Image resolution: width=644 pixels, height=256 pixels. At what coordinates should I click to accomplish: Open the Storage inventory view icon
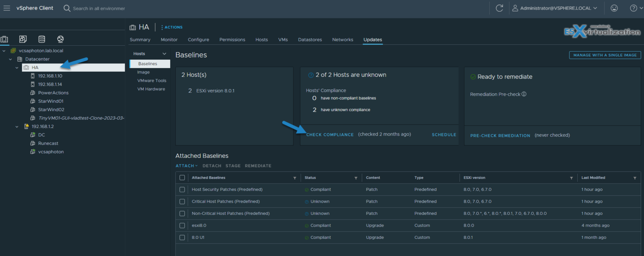(x=42, y=39)
